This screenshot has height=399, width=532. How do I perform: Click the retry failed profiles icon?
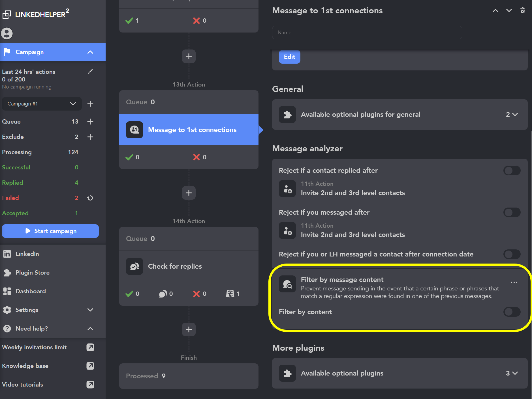pos(90,198)
